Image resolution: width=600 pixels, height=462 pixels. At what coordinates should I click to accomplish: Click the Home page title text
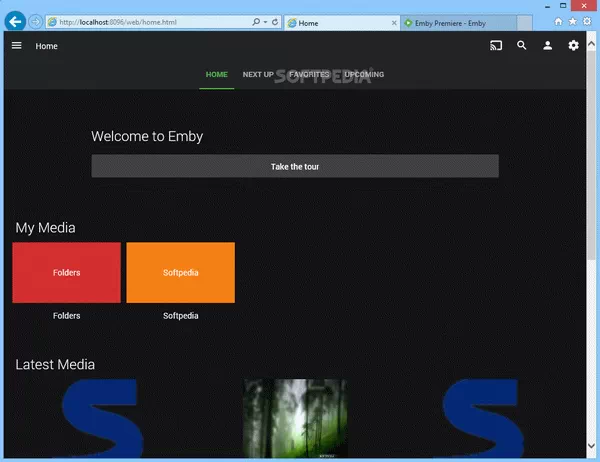pos(47,46)
